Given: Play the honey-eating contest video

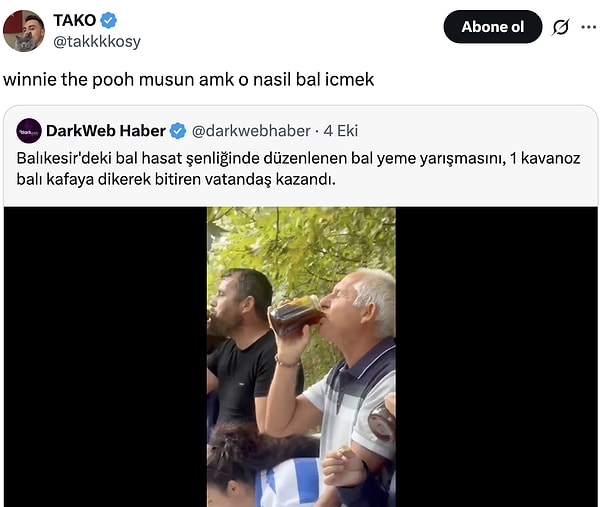Looking at the screenshot, I should pyautogui.click(x=301, y=357).
